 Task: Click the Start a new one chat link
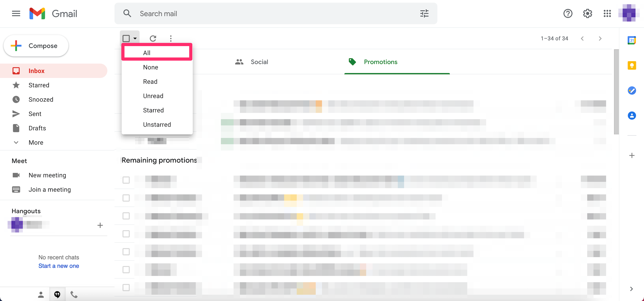point(58,265)
